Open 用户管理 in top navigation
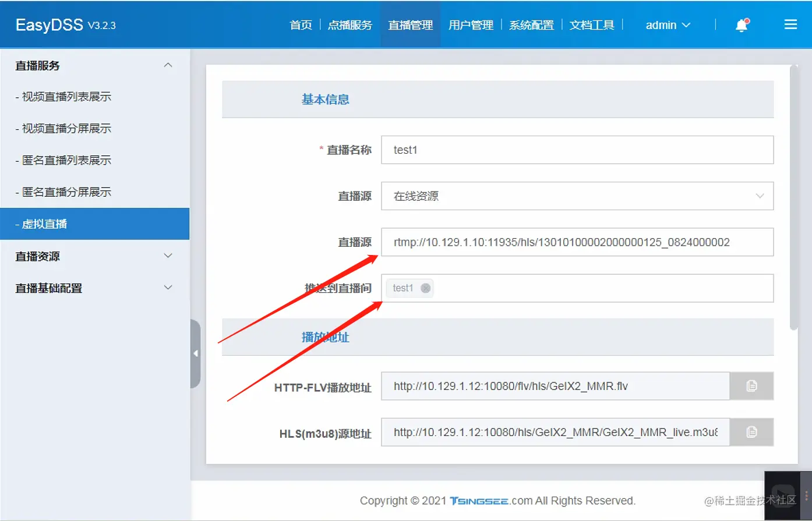Image resolution: width=812 pixels, height=521 pixels. 471,25
